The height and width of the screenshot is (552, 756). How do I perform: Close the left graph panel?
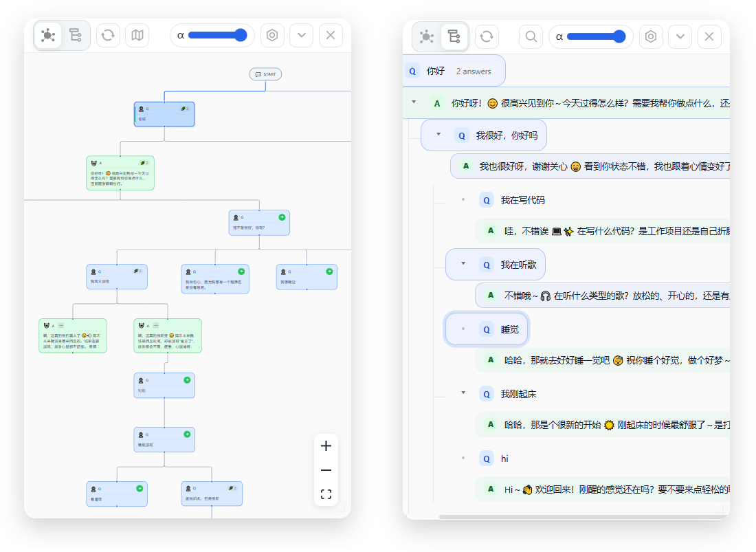331,35
